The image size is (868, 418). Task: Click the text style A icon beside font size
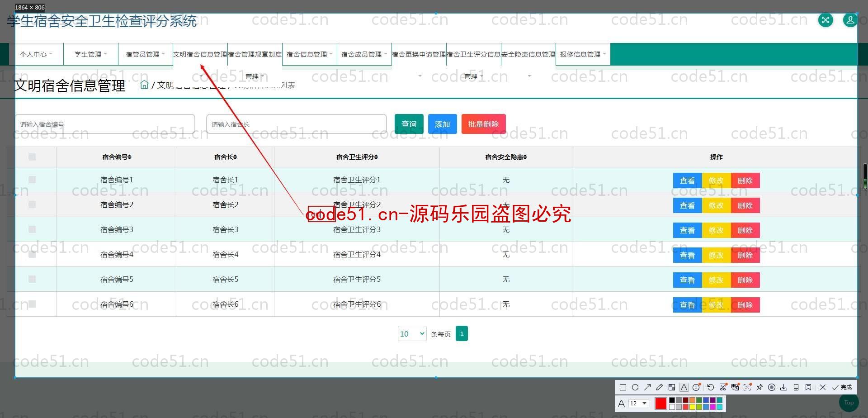[622, 404]
